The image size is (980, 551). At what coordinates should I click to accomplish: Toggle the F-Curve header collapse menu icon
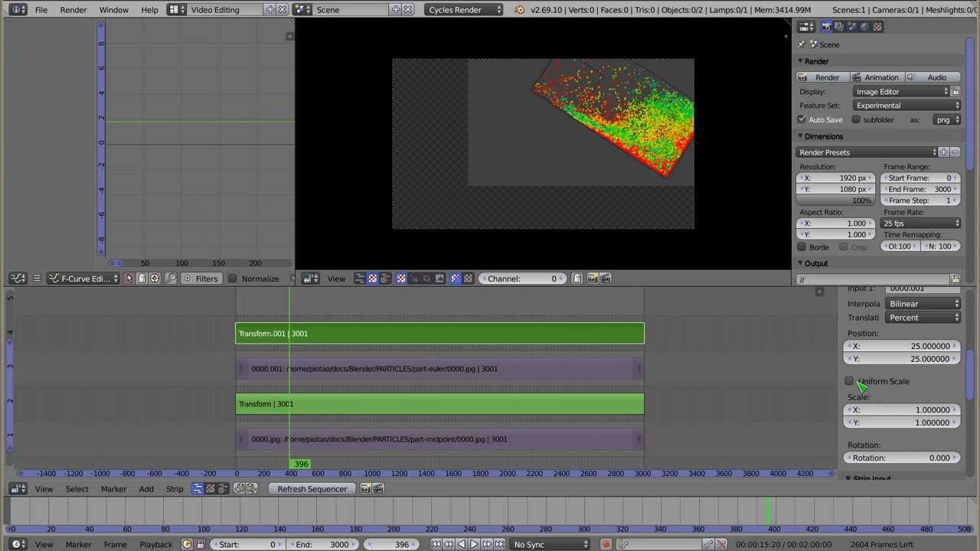point(36,279)
